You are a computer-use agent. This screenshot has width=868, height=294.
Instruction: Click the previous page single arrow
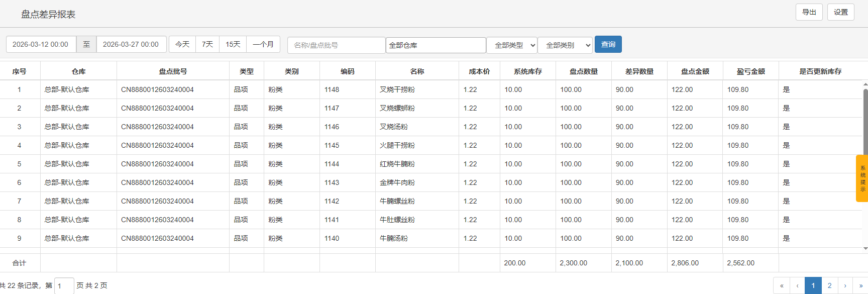pyautogui.click(x=797, y=285)
